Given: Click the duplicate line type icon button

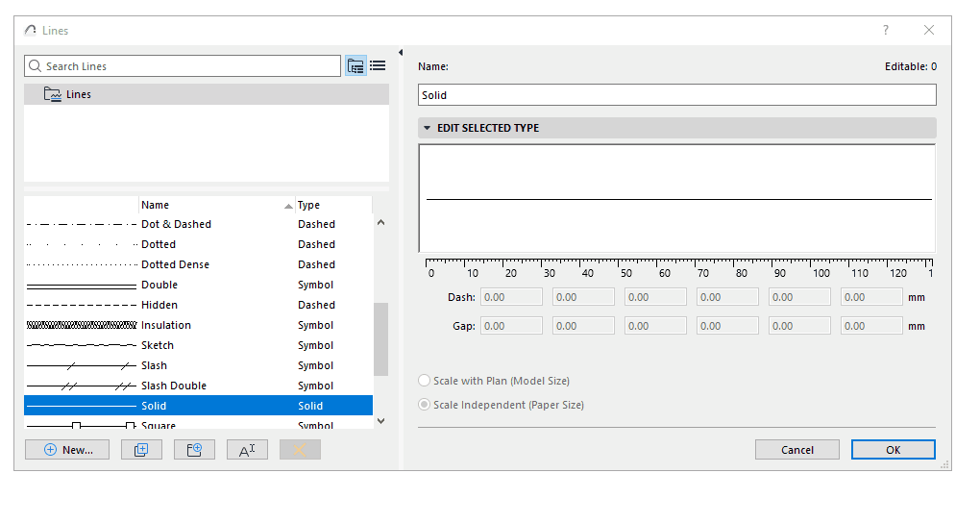Looking at the screenshot, I should tap(141, 450).
